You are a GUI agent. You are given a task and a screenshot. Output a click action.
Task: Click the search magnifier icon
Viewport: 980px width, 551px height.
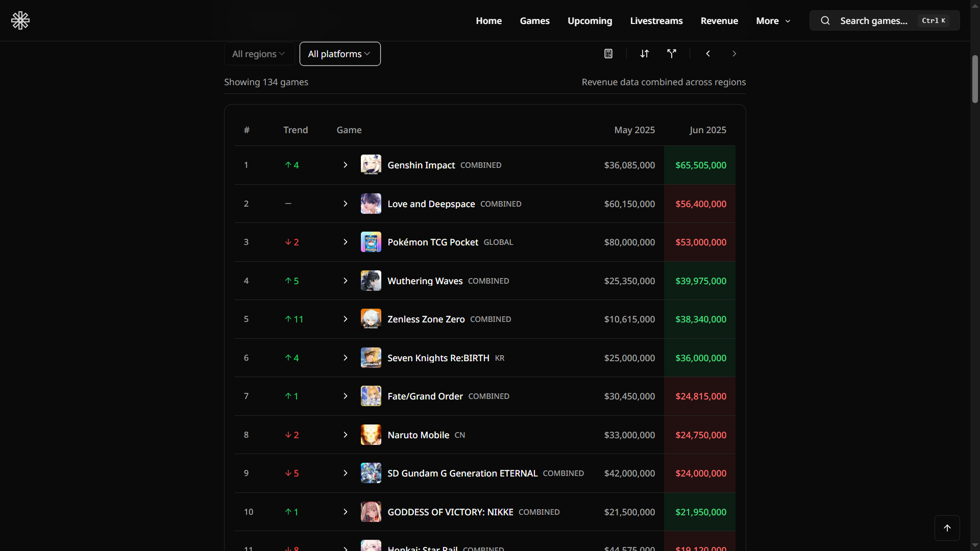point(825,20)
